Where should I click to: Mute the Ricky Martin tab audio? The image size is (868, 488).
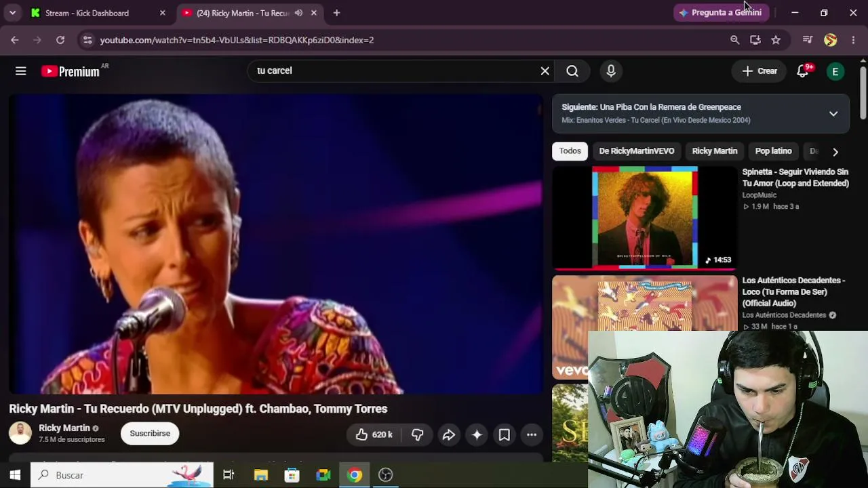pyautogui.click(x=298, y=13)
